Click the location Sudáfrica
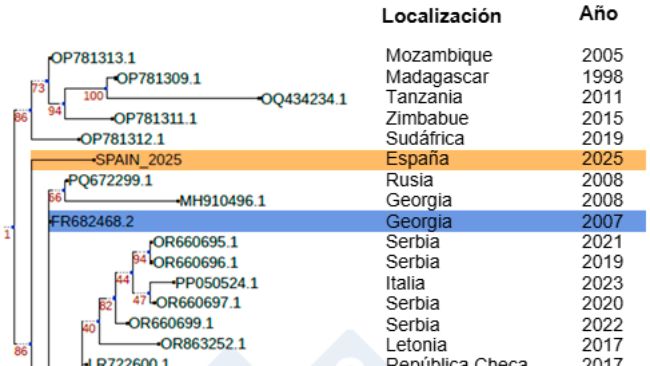 pos(425,139)
